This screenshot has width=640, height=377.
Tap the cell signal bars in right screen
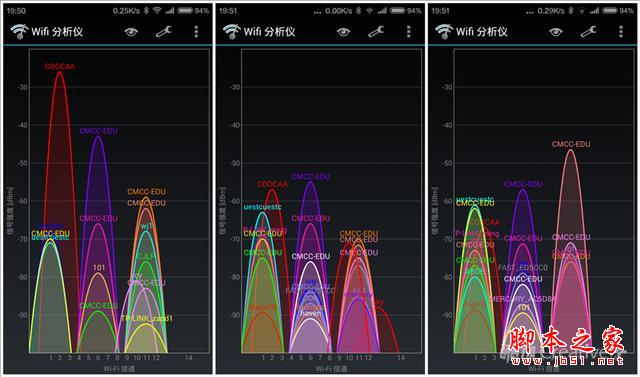pos(594,11)
